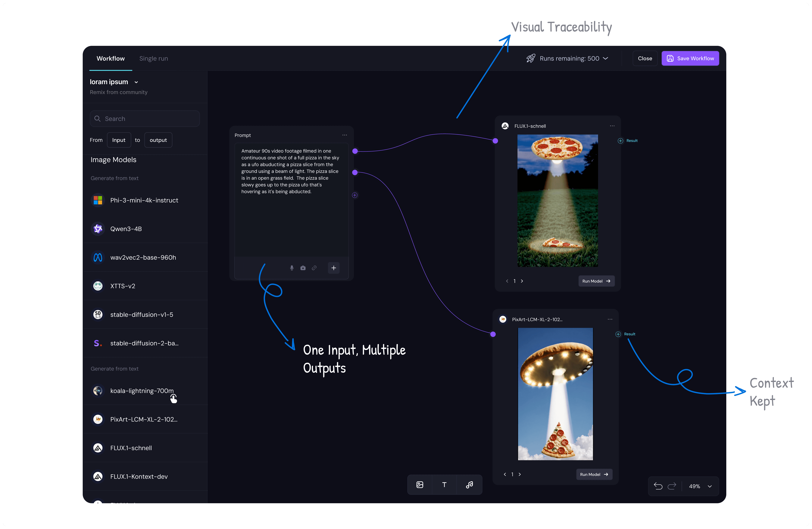The image size is (812, 529).
Task: Click the camera icon in Prompt node
Action: click(303, 268)
